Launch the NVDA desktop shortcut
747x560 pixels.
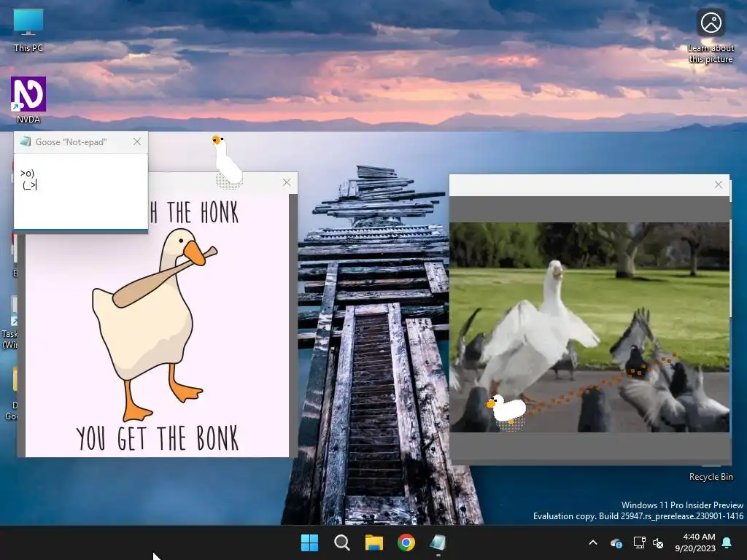[28, 100]
